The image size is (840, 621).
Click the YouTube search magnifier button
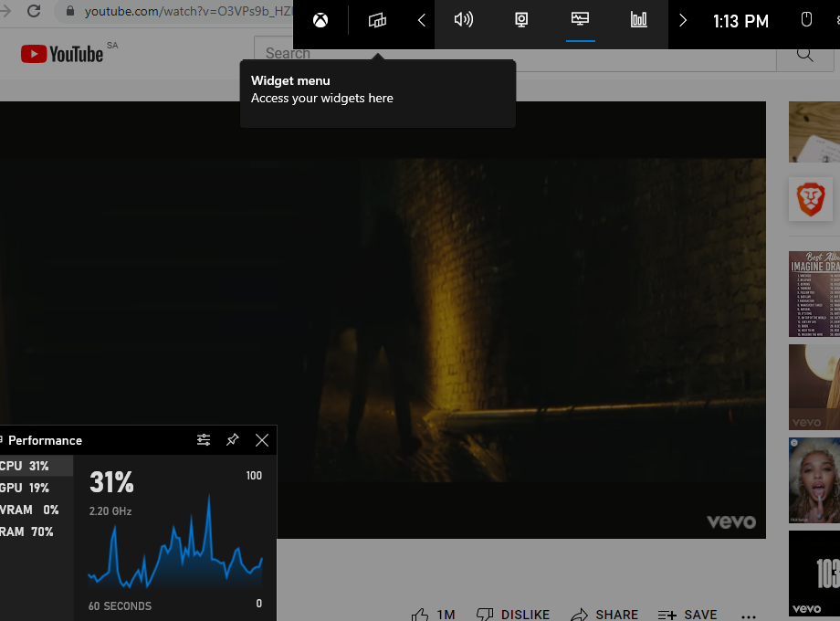[x=804, y=54]
